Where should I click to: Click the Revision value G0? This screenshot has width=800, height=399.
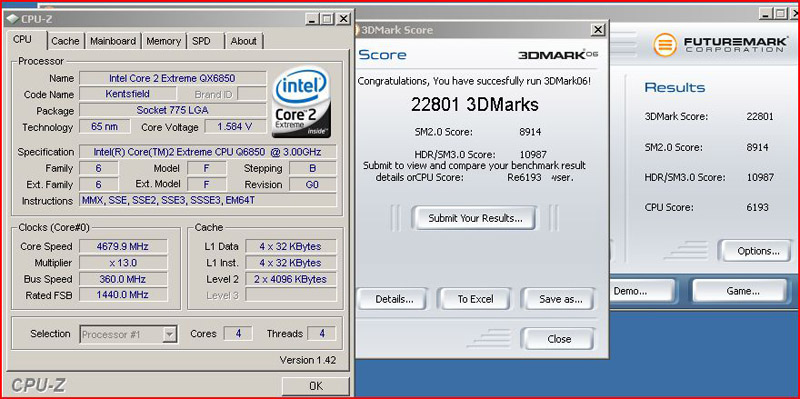pos(313,184)
